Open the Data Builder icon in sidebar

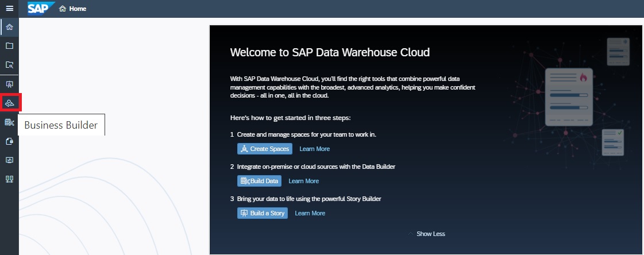9,122
